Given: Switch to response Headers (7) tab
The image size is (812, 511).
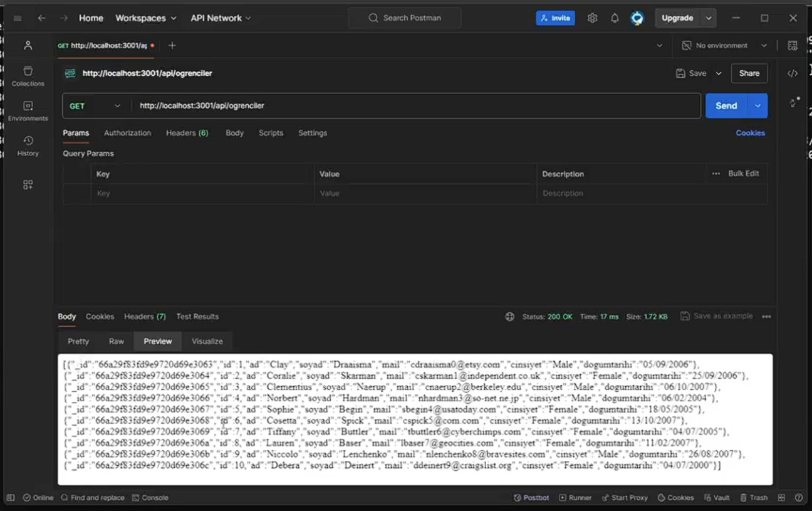Looking at the screenshot, I should click(145, 317).
